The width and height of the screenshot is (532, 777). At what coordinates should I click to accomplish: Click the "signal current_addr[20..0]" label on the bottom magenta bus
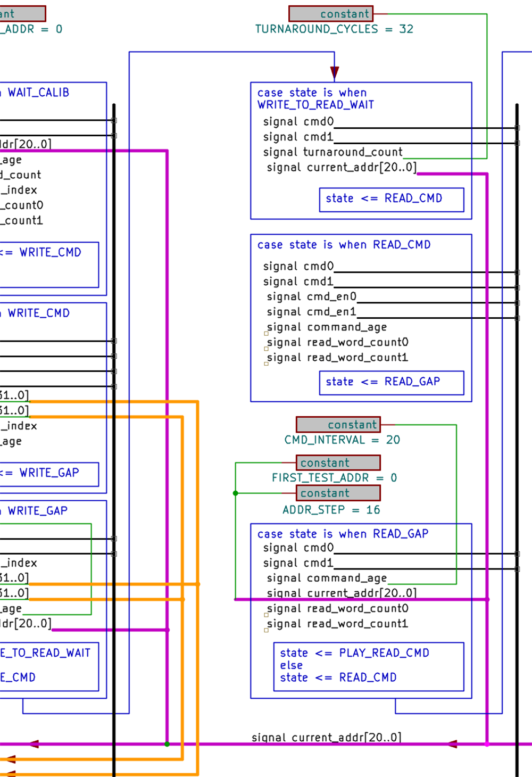point(327,738)
